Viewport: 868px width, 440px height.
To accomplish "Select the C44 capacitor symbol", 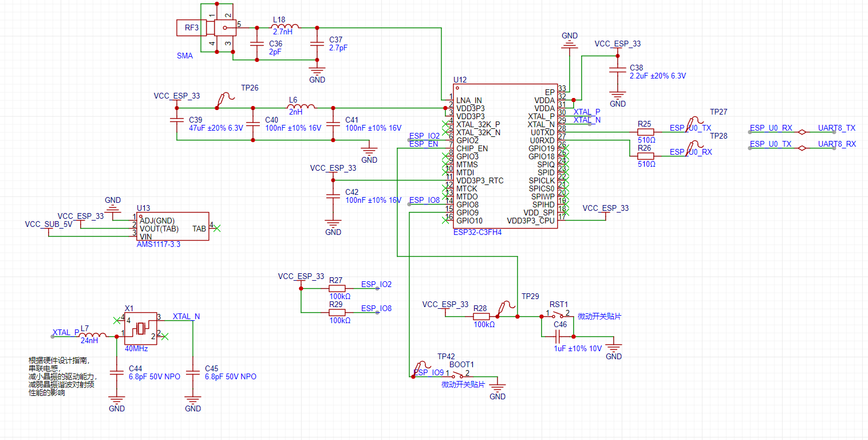I will tap(117, 372).
